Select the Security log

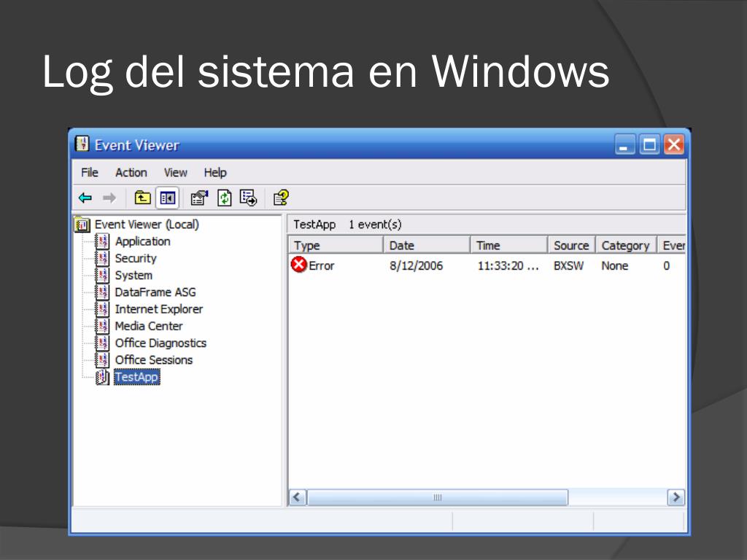136,258
